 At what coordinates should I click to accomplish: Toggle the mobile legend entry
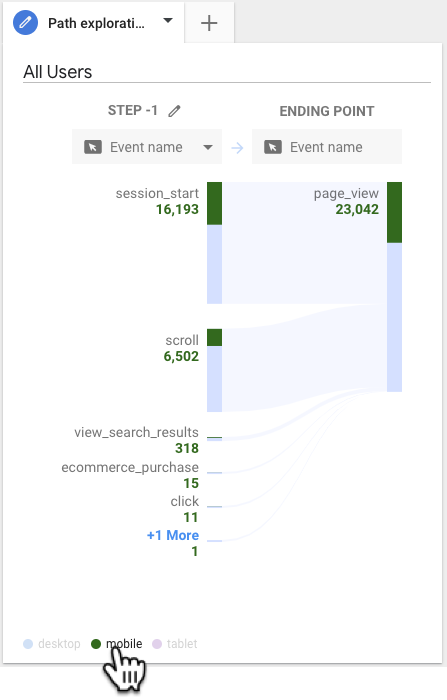[x=117, y=644]
